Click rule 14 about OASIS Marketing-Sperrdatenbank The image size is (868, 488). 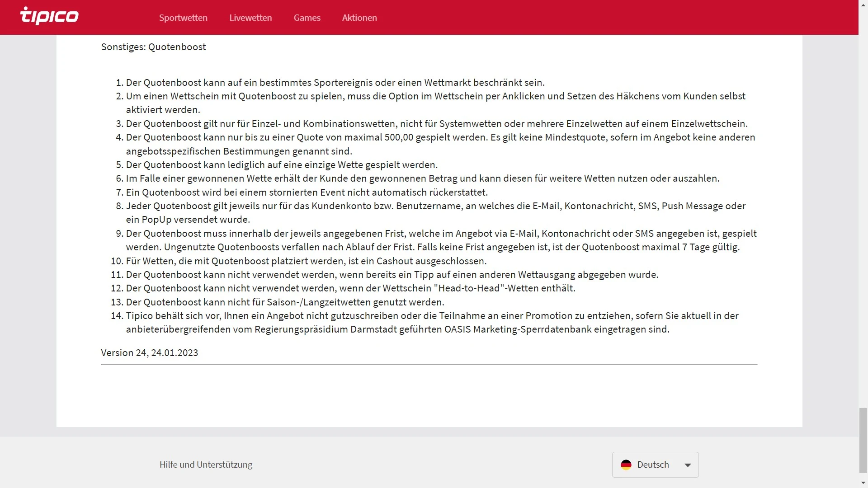point(432,323)
